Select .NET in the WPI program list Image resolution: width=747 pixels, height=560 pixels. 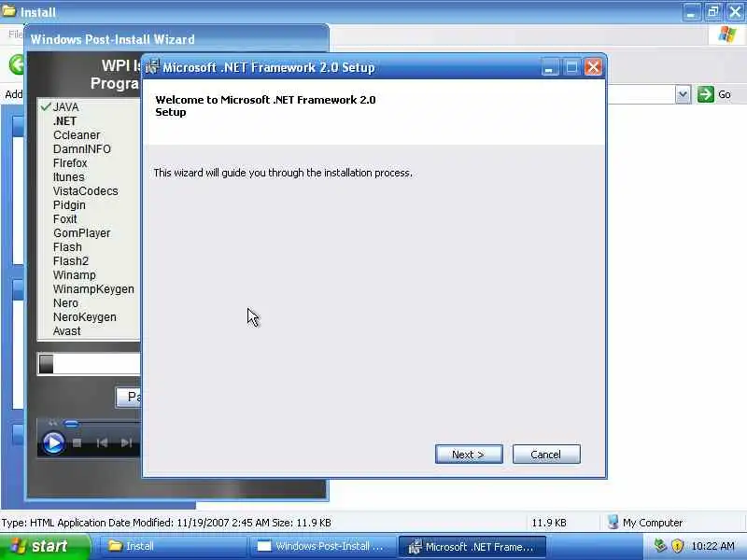pos(64,121)
